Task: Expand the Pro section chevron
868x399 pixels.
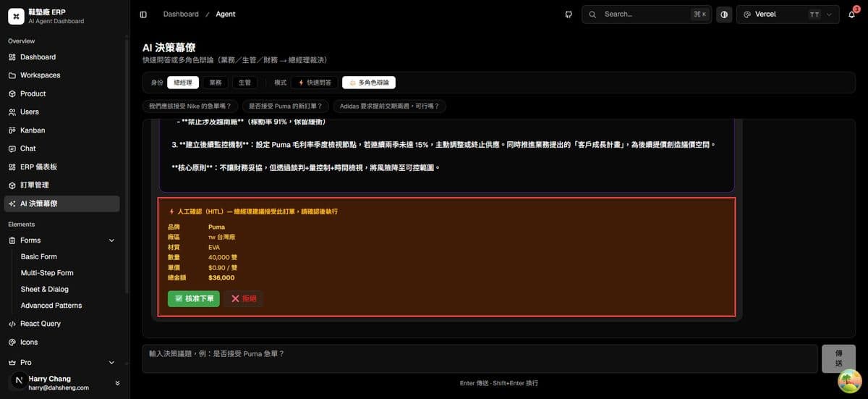Action: [111, 362]
